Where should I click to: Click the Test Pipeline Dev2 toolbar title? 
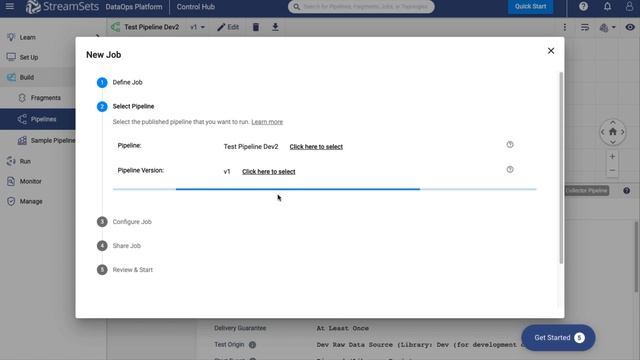coord(151,27)
